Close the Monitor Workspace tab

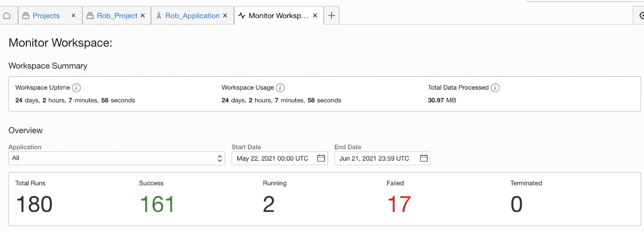(x=315, y=16)
